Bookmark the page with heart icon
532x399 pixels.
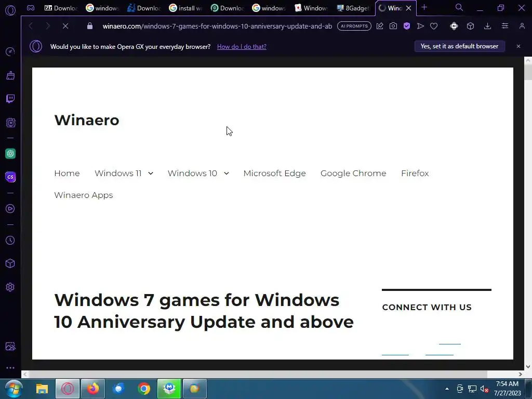[x=434, y=26]
